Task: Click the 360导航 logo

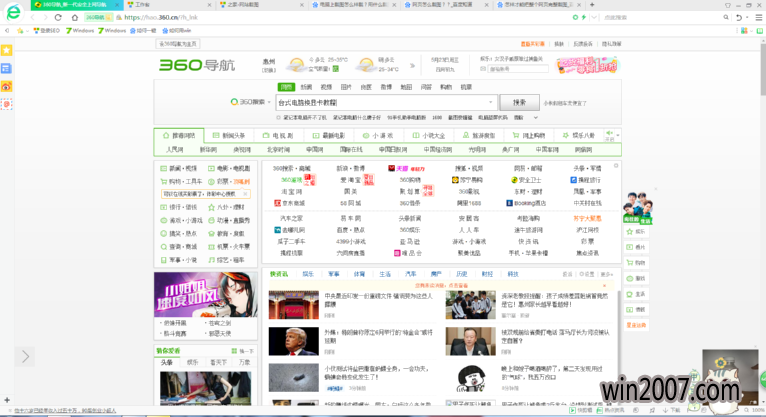Action: (197, 65)
